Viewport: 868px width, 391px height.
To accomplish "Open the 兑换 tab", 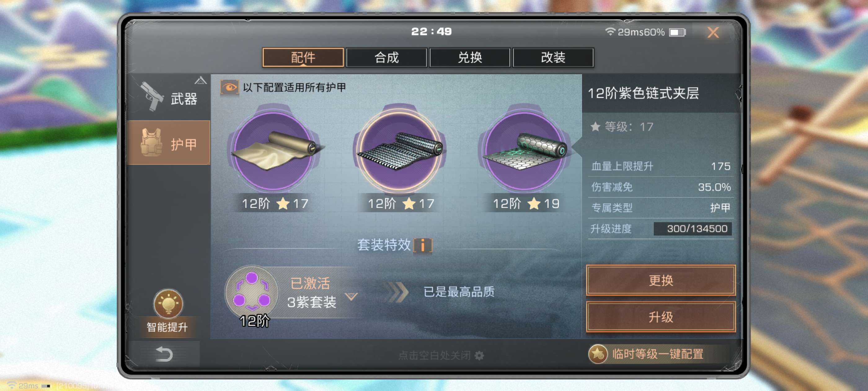I will click(470, 57).
